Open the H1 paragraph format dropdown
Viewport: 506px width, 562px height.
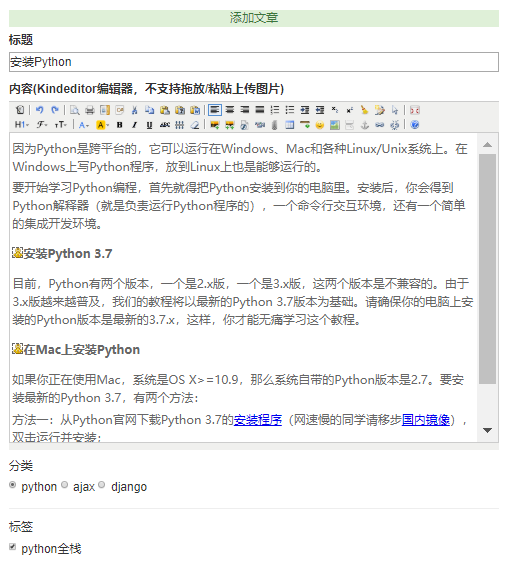[22, 125]
